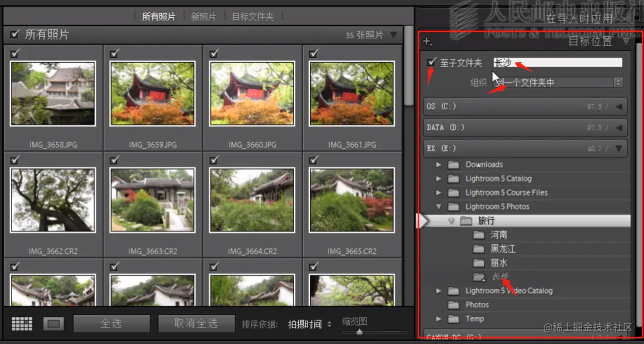
Task: Click the 丽水 folder name
Action: [x=499, y=263]
